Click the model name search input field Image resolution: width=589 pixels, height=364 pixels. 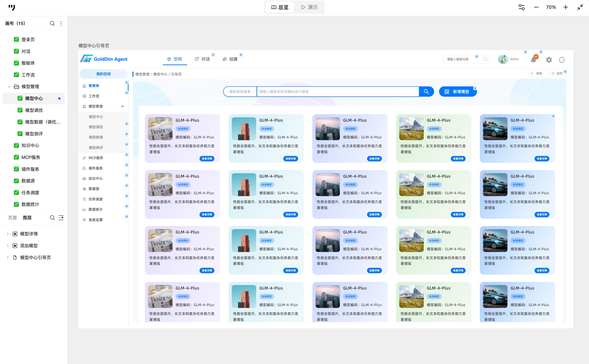click(337, 91)
